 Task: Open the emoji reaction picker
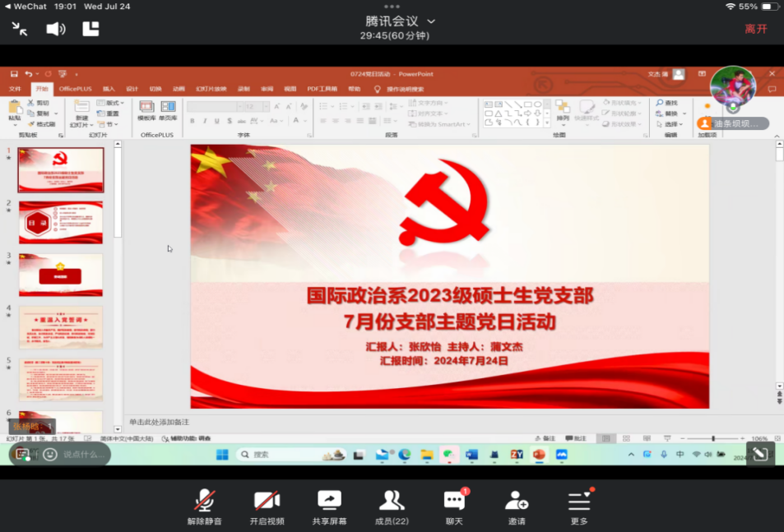pos(49,454)
